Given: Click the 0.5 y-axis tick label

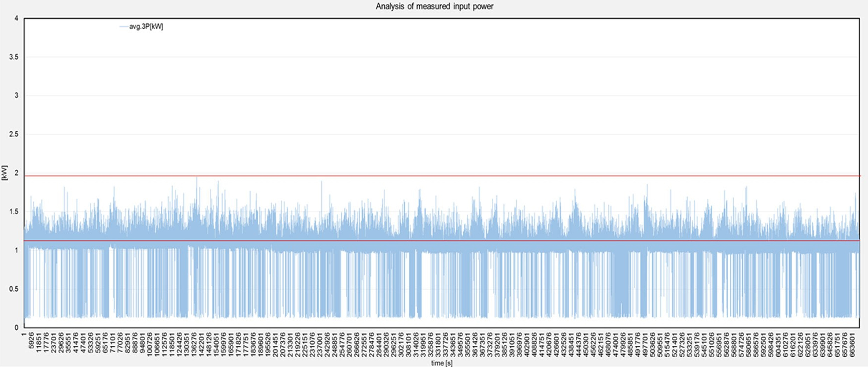Looking at the screenshot, I should pos(14,289).
